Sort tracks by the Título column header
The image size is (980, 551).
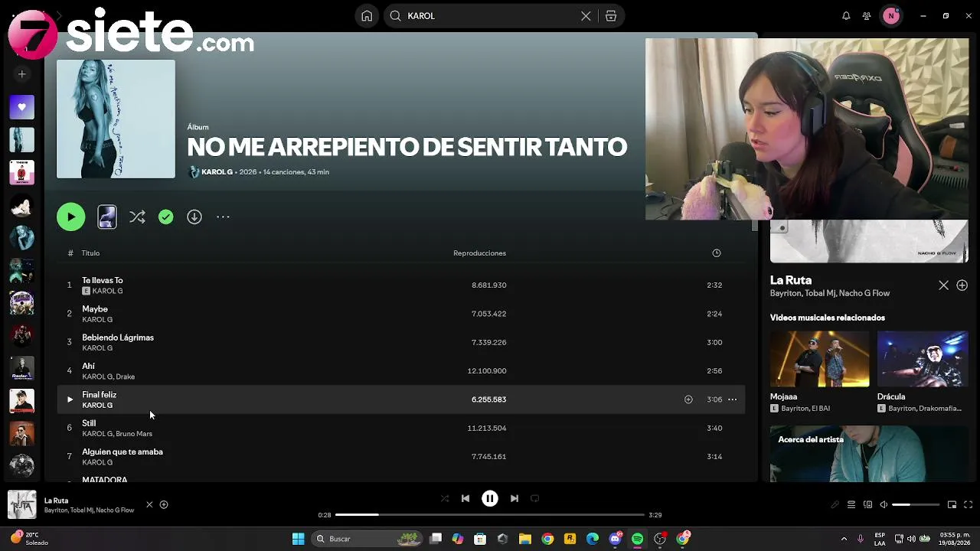[90, 253]
